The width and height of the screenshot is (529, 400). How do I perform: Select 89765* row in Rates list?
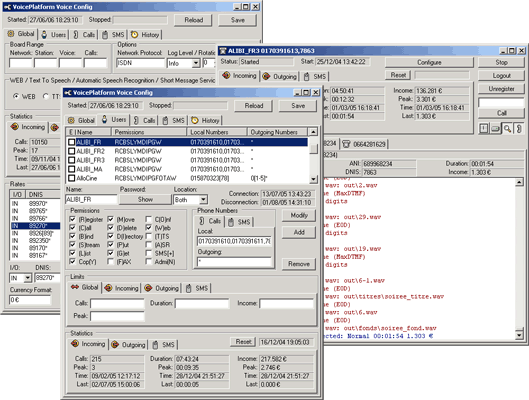point(35,211)
